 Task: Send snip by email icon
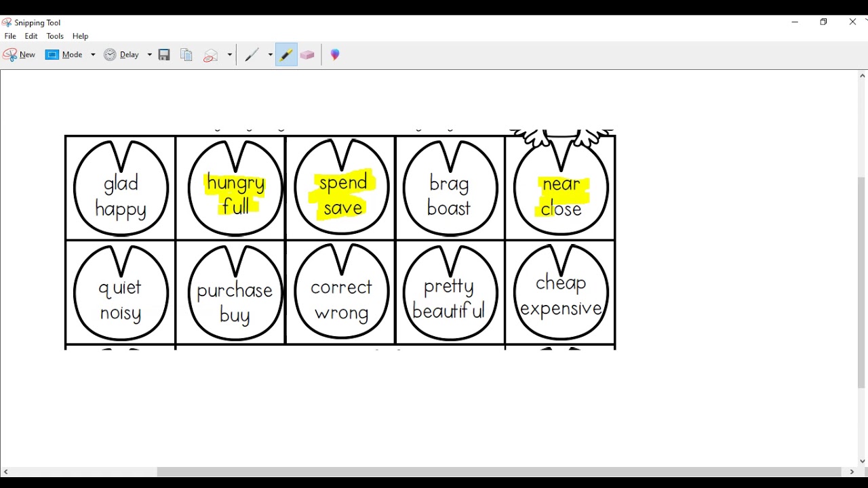[x=211, y=55]
